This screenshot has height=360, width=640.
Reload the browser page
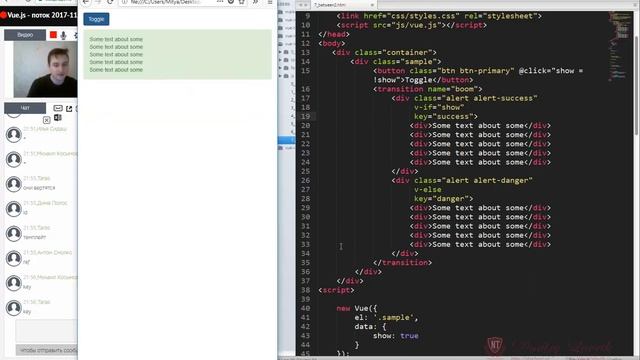[110, 2]
